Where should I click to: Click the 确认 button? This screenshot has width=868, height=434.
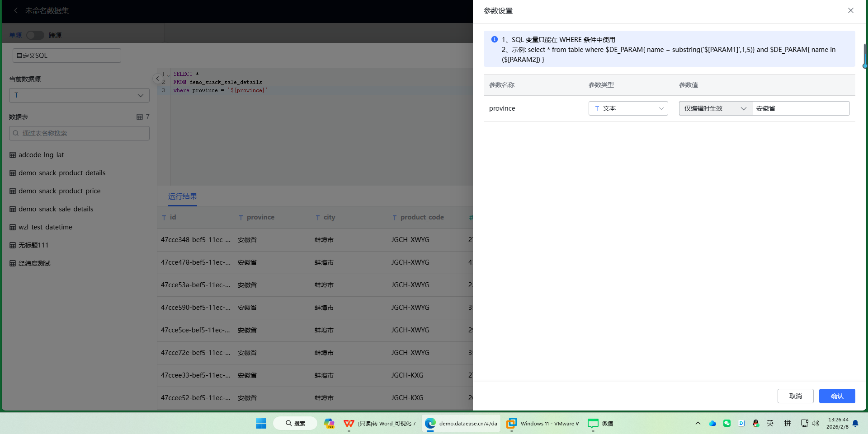[837, 396]
